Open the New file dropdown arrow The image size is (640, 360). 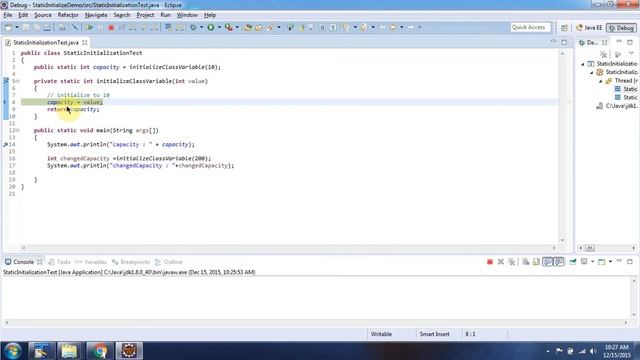pyautogui.click(x=17, y=27)
